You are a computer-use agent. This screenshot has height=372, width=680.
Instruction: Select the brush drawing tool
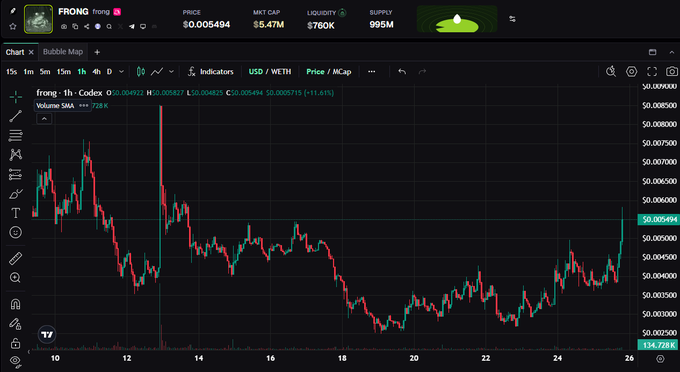[15, 194]
